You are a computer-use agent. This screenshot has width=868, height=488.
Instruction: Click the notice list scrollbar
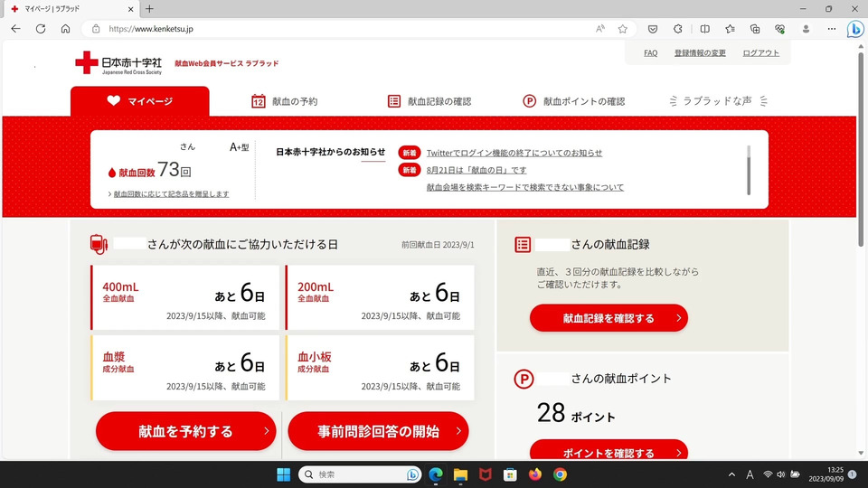(749, 170)
